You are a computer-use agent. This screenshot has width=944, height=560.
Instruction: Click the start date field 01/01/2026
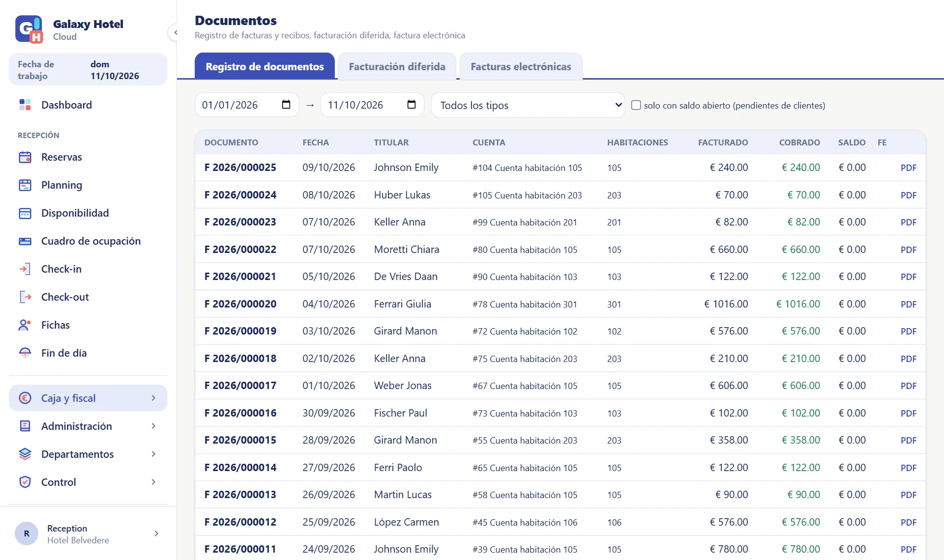pos(247,105)
